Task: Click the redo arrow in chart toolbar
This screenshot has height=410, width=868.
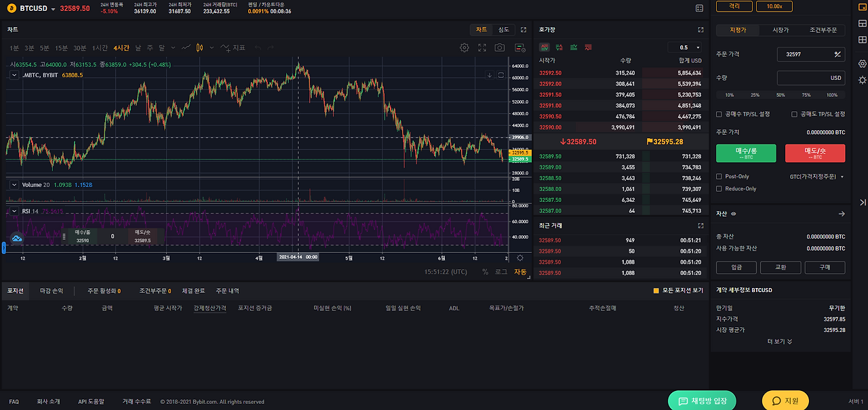Action: tap(271, 47)
